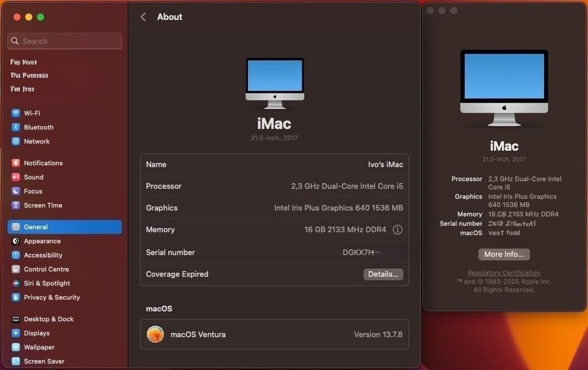The image size is (588, 370).
Task: Select General gear icon in sidebar
Action: [16, 227]
